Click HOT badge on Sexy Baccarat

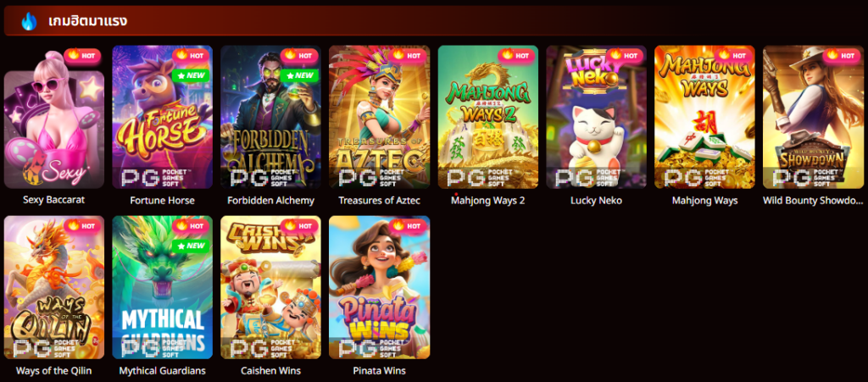(x=82, y=55)
